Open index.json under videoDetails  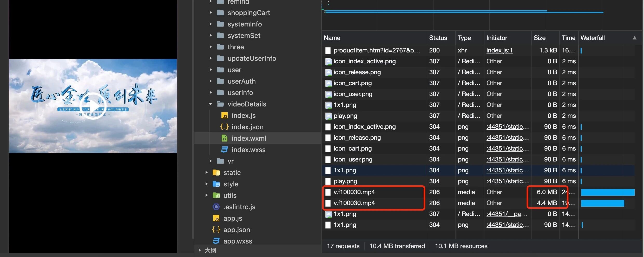tap(247, 127)
